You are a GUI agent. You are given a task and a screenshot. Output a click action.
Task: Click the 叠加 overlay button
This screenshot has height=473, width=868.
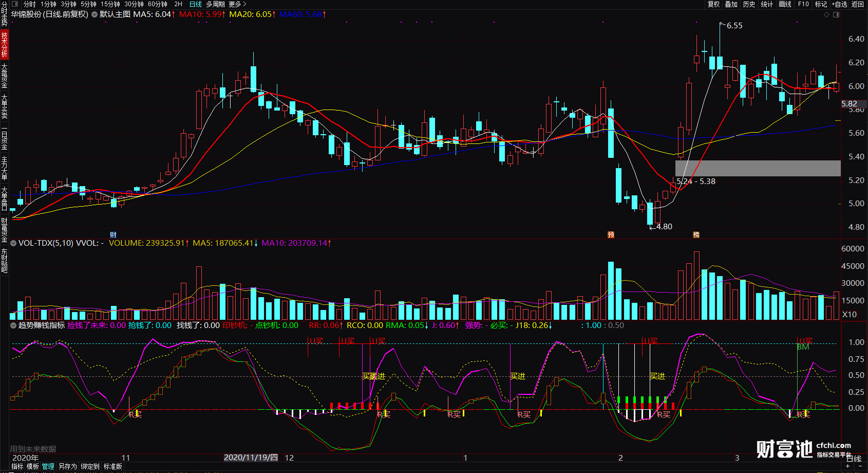[x=731, y=4]
